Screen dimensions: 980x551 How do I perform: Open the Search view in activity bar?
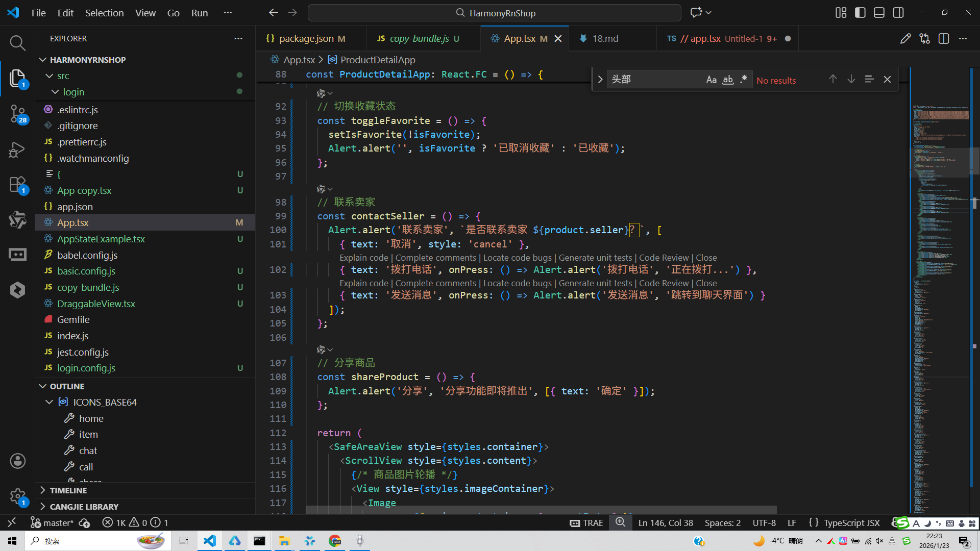17,43
